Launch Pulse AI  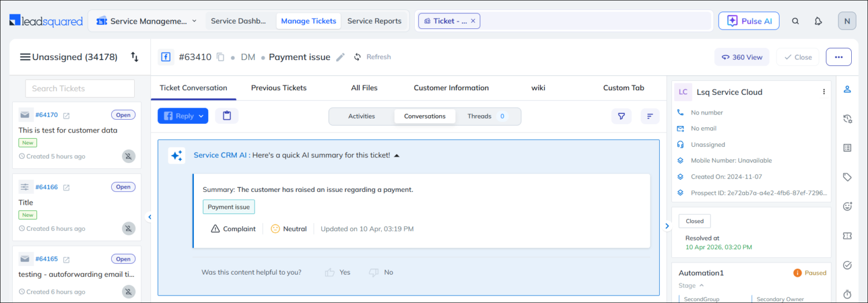[749, 21]
